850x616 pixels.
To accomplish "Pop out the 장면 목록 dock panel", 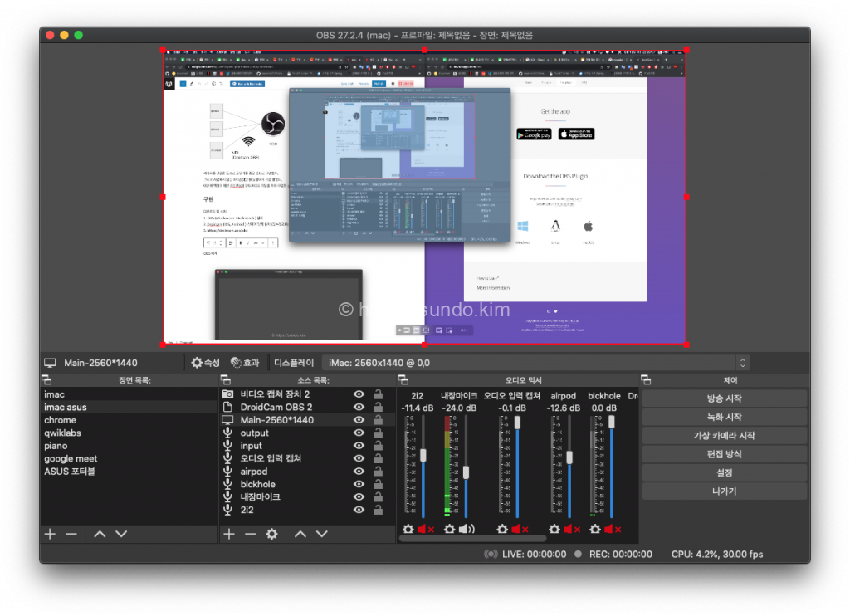I will pos(47,380).
